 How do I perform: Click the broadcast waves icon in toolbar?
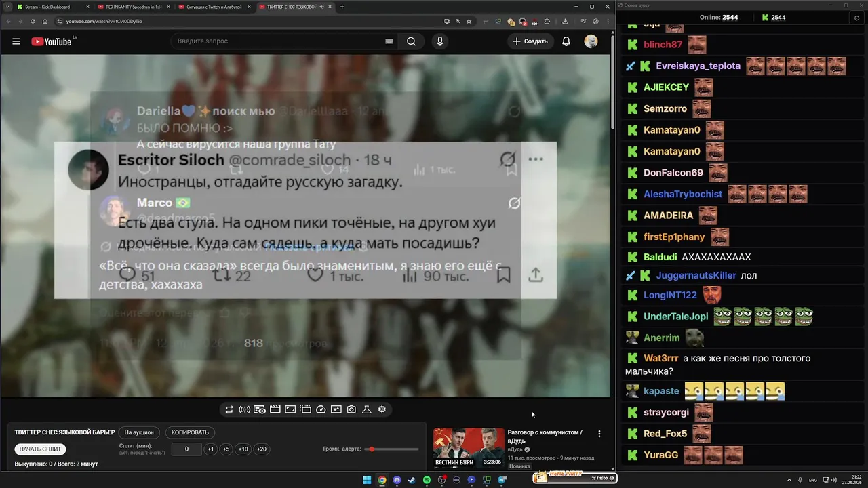click(245, 409)
